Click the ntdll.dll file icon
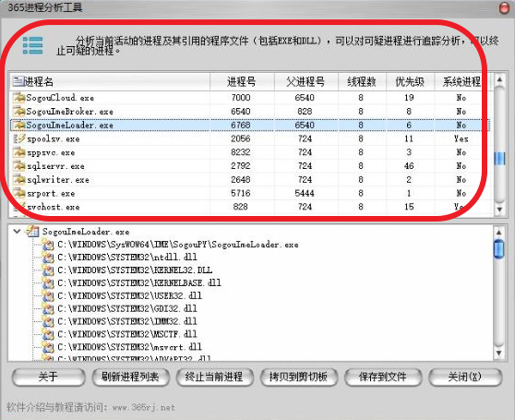Screen dimensions: 515x420 [48, 258]
